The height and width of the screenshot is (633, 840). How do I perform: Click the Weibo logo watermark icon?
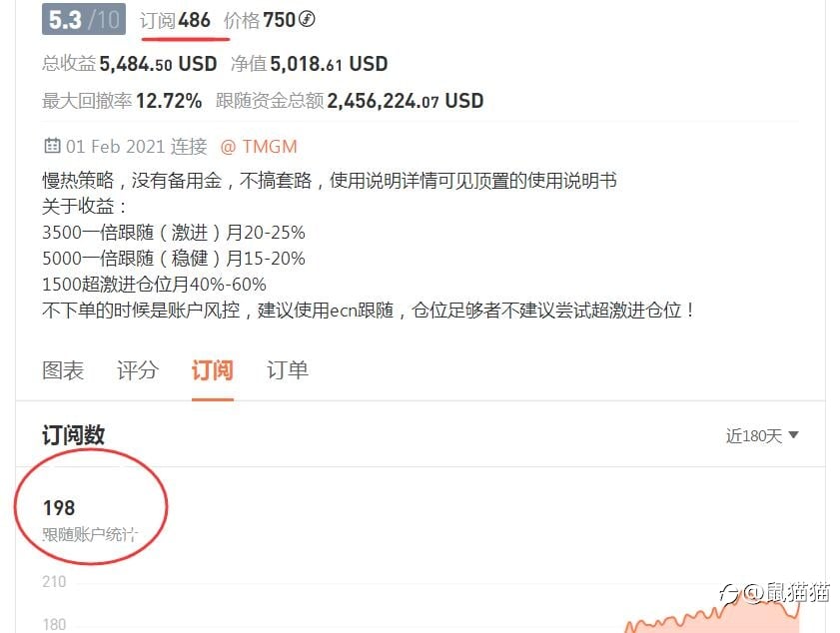pos(729,593)
